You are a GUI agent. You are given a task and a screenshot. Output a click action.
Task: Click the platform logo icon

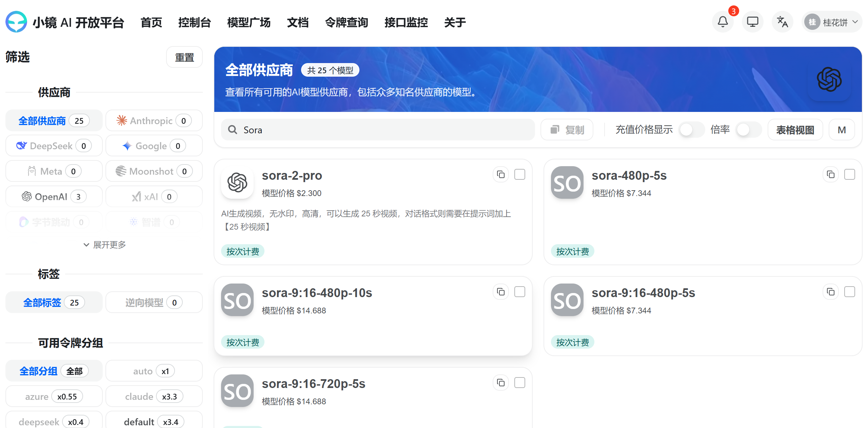coord(16,22)
